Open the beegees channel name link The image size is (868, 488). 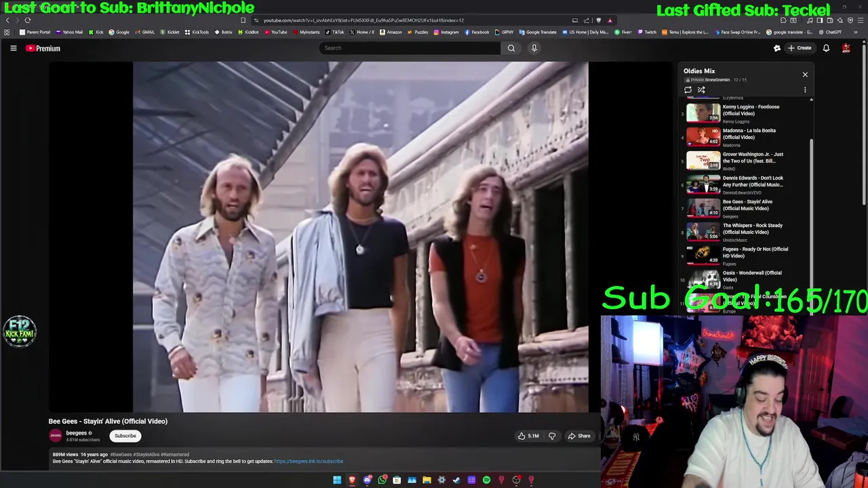click(77, 433)
